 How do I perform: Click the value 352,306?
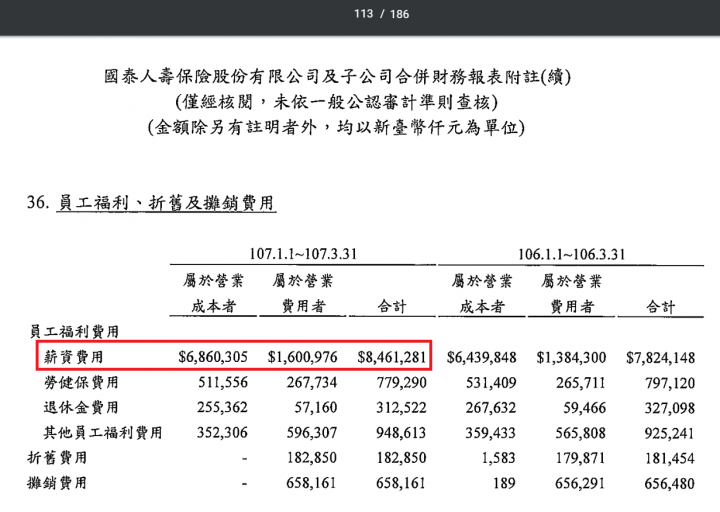[222, 433]
